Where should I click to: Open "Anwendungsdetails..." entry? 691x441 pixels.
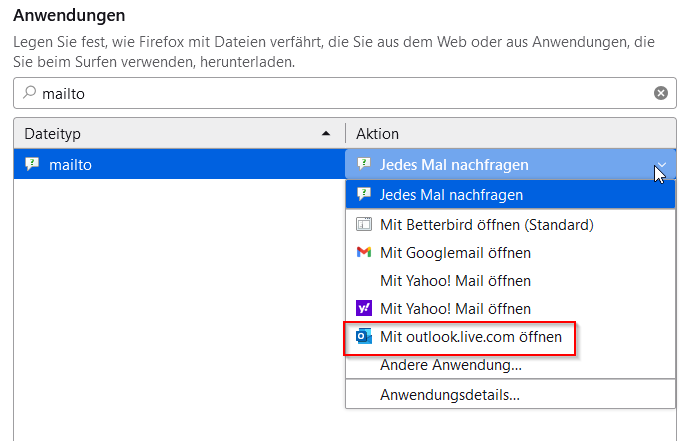(x=450, y=395)
